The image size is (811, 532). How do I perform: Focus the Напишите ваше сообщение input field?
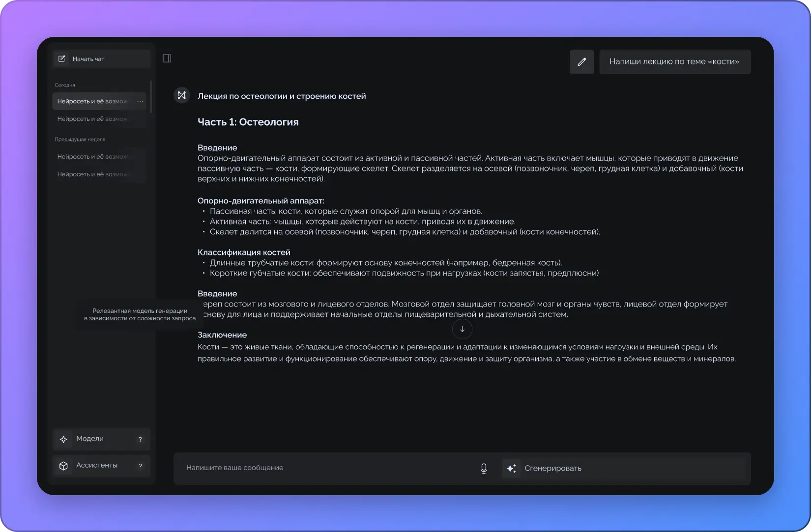click(x=324, y=468)
